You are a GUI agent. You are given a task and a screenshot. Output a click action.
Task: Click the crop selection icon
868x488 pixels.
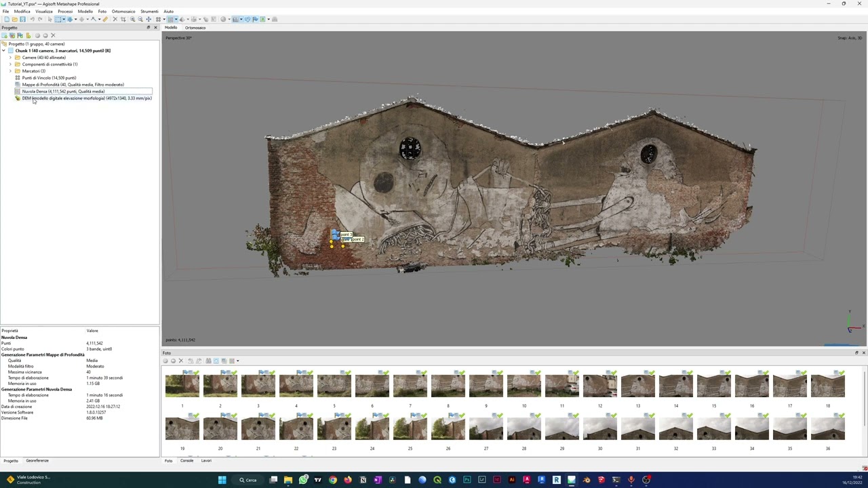pyautogui.click(x=123, y=19)
